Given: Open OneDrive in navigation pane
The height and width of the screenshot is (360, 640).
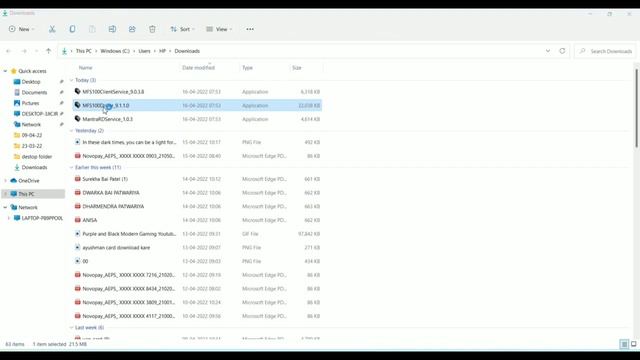Looking at the screenshot, I should (x=29, y=180).
